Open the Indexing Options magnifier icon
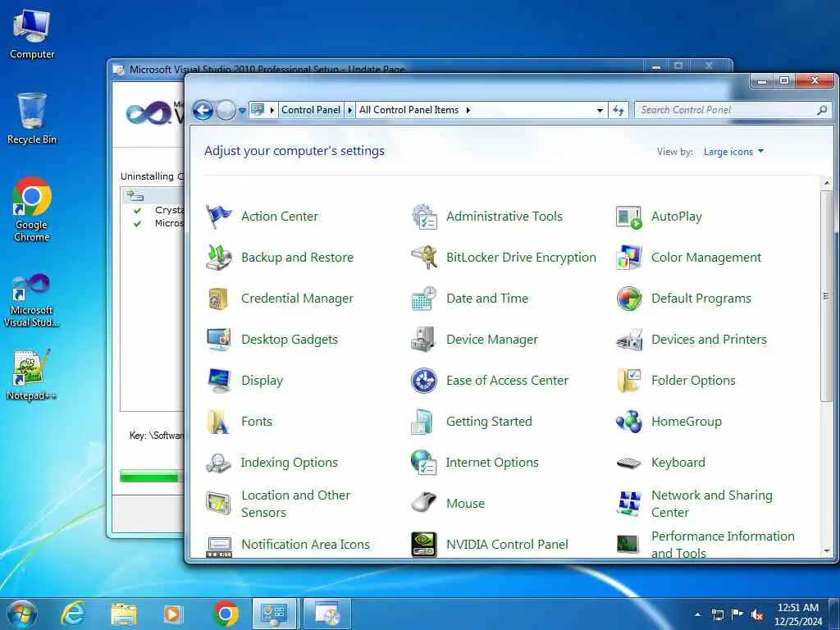This screenshot has width=840, height=630. [x=218, y=463]
